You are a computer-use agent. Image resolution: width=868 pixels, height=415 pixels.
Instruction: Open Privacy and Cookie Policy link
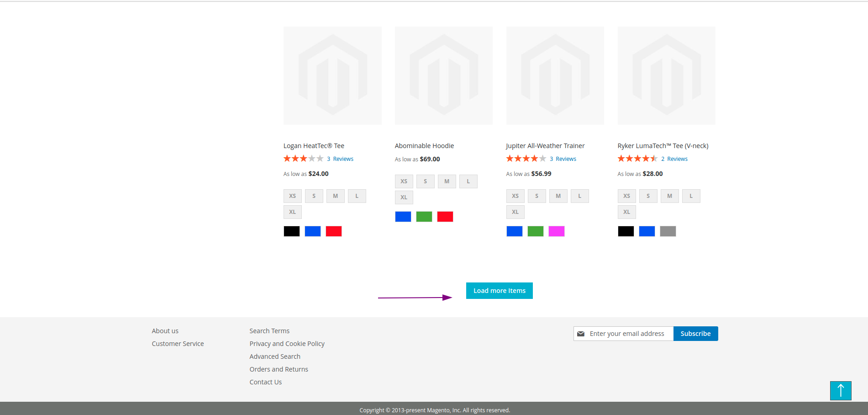[x=287, y=344]
